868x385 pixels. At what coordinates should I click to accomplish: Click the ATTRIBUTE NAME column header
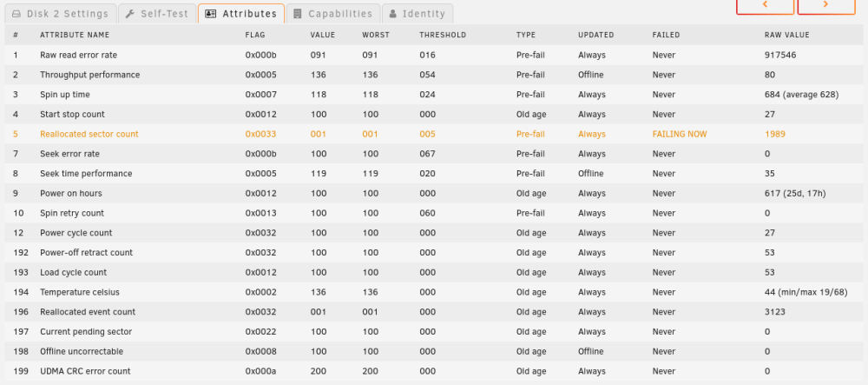tap(75, 35)
